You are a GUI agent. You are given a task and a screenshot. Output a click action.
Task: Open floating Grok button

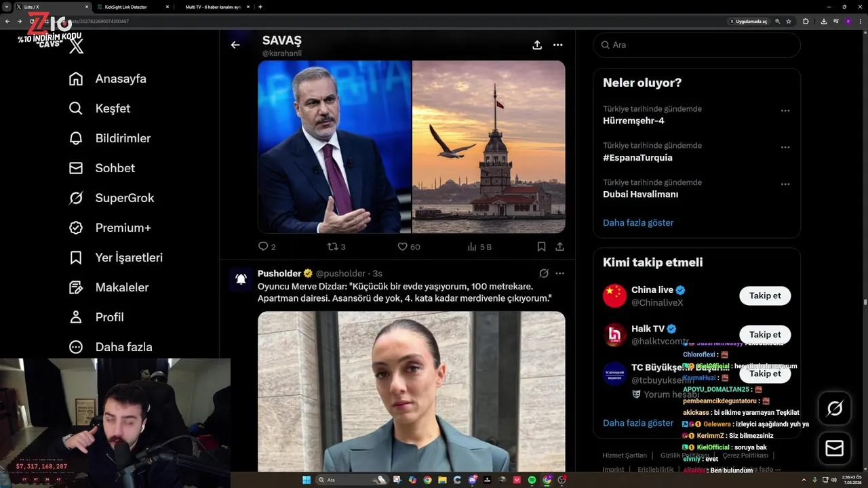tap(834, 408)
